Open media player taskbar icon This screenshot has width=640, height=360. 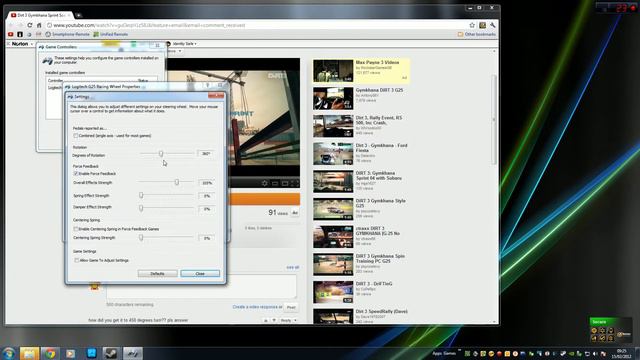[71, 353]
